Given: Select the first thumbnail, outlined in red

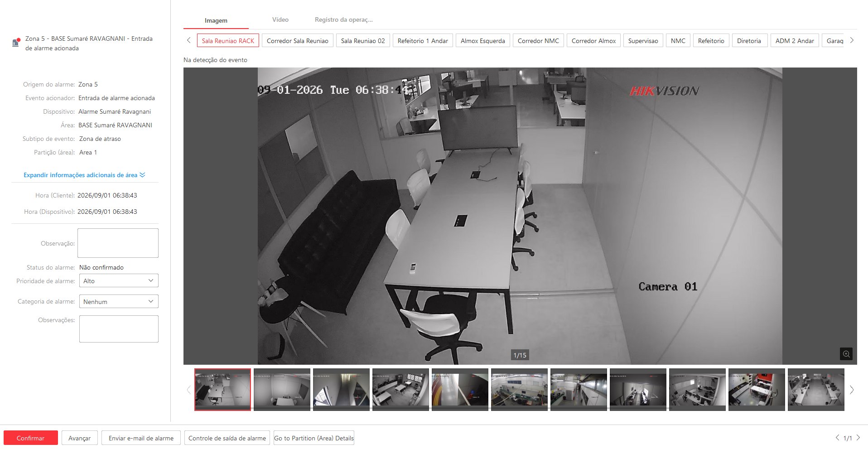Looking at the screenshot, I should pos(222,390).
